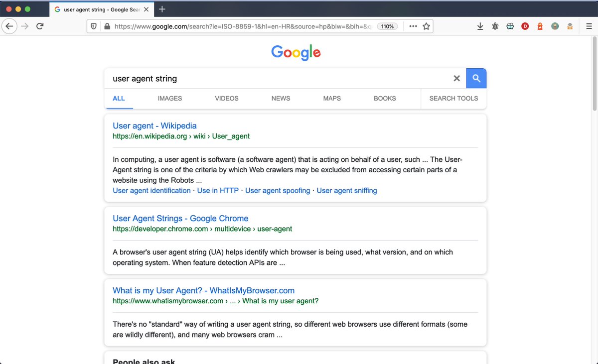Open tracking protection shield icon
Image resolution: width=598 pixels, height=364 pixels.
click(x=94, y=26)
